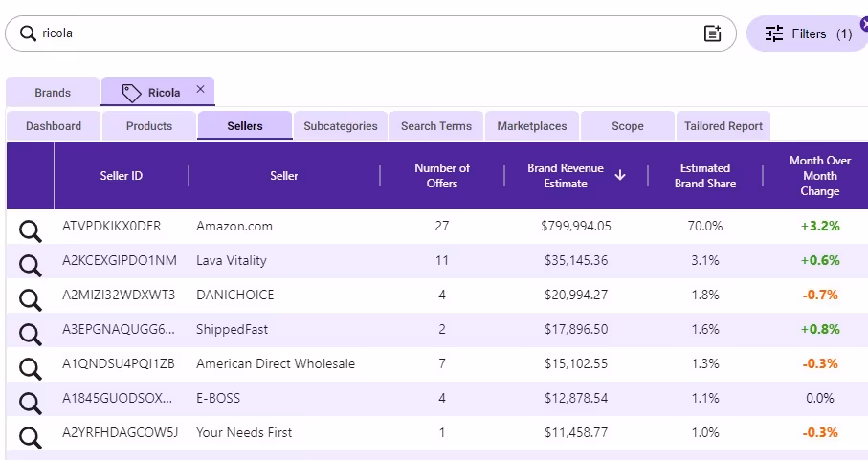
Task: Click revenue value $799,994.05
Action: point(576,226)
